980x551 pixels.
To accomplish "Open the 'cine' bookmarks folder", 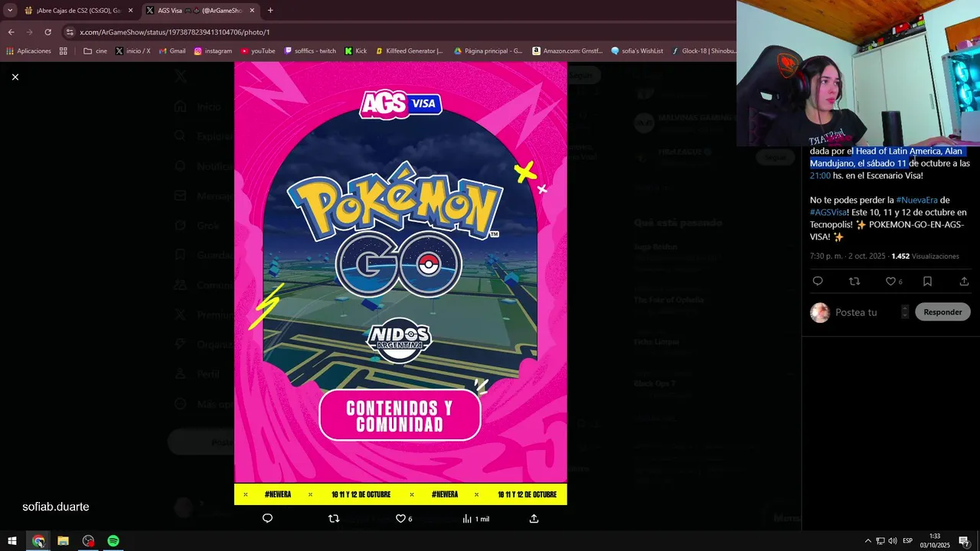I will coord(96,51).
